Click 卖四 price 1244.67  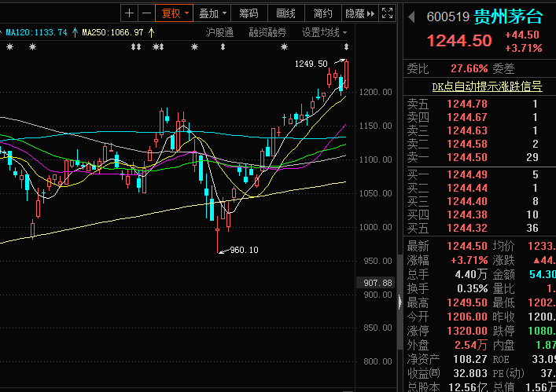(x=467, y=117)
